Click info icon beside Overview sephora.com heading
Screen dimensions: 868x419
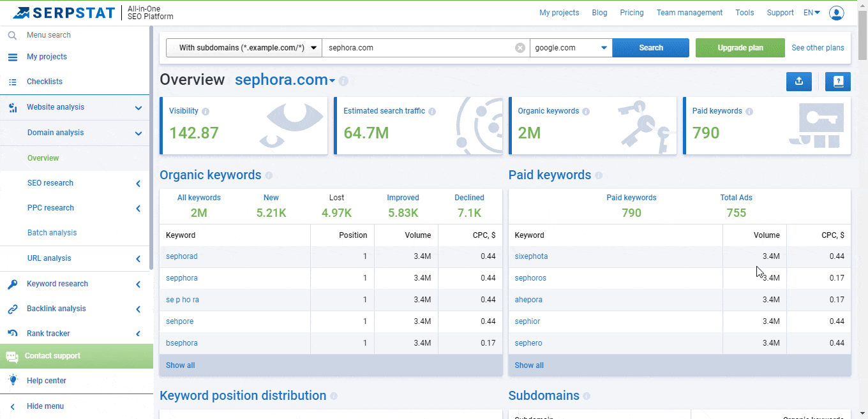[x=343, y=81]
